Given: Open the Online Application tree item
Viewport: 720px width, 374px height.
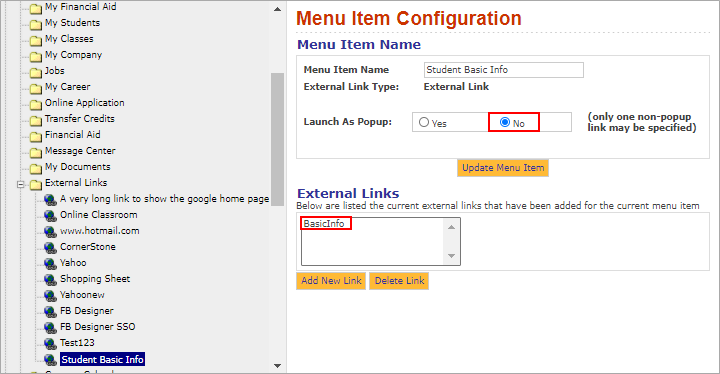Looking at the screenshot, I should [x=84, y=102].
